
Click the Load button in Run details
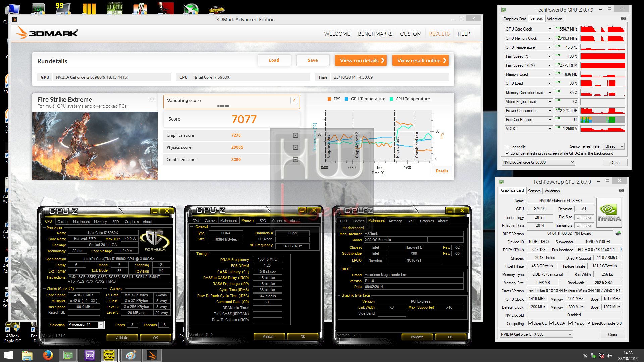click(274, 60)
